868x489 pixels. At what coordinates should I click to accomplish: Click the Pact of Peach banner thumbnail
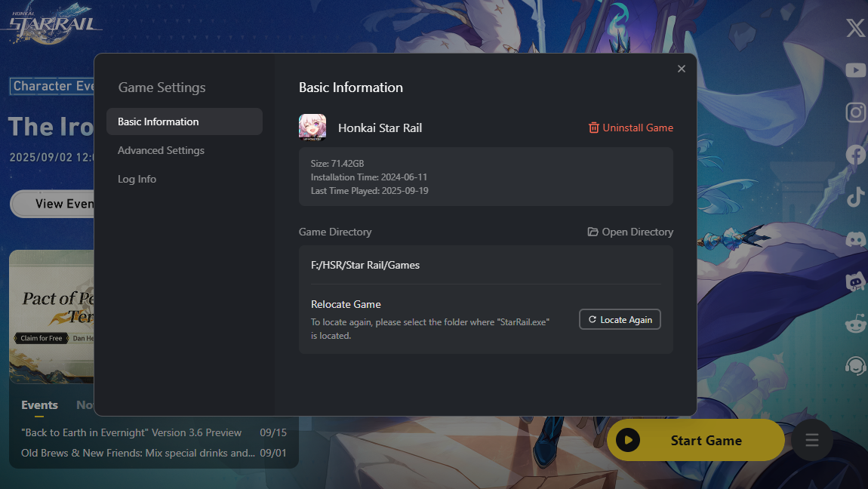tap(51, 316)
